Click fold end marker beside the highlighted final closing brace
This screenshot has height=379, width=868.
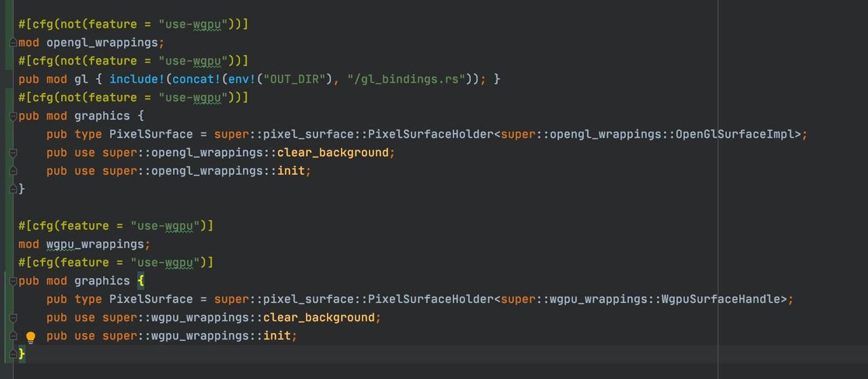point(13,354)
